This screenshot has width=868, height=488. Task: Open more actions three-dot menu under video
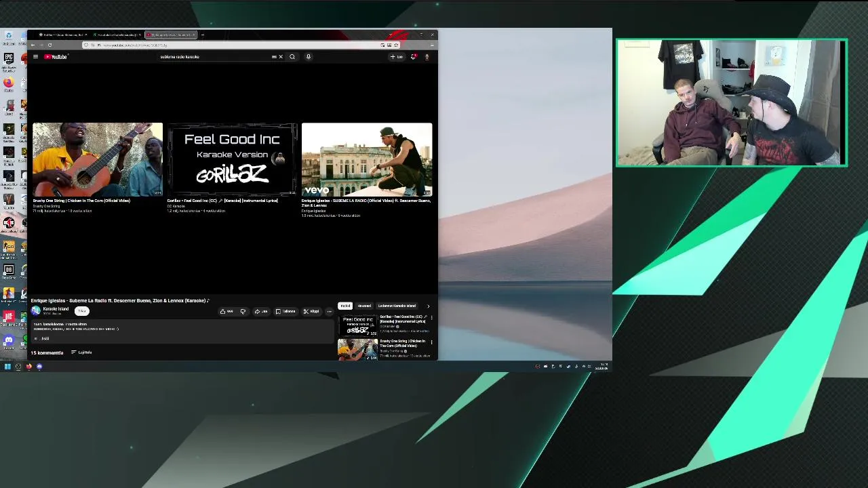tap(330, 312)
